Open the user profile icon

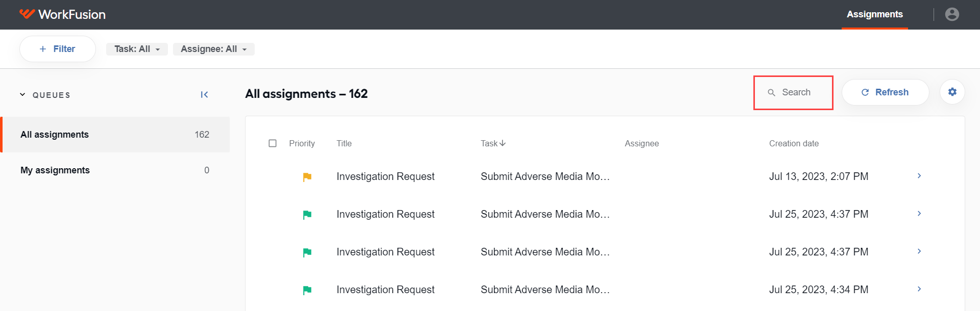(952, 14)
